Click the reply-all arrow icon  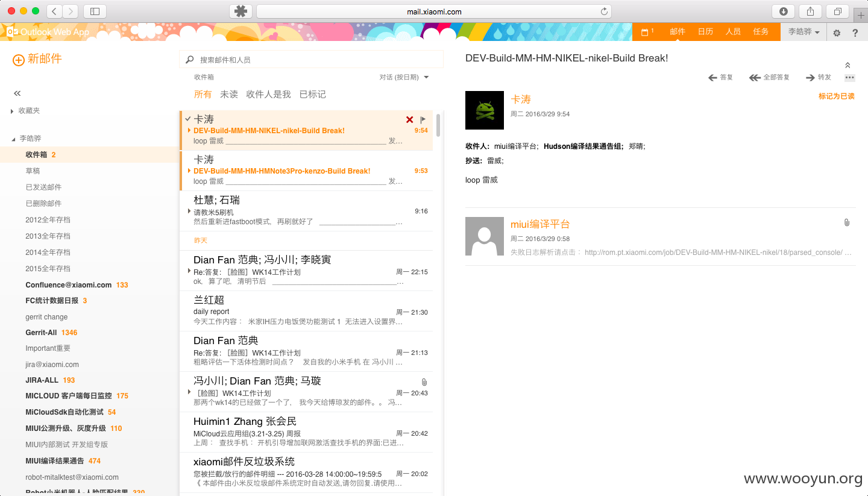pos(755,77)
